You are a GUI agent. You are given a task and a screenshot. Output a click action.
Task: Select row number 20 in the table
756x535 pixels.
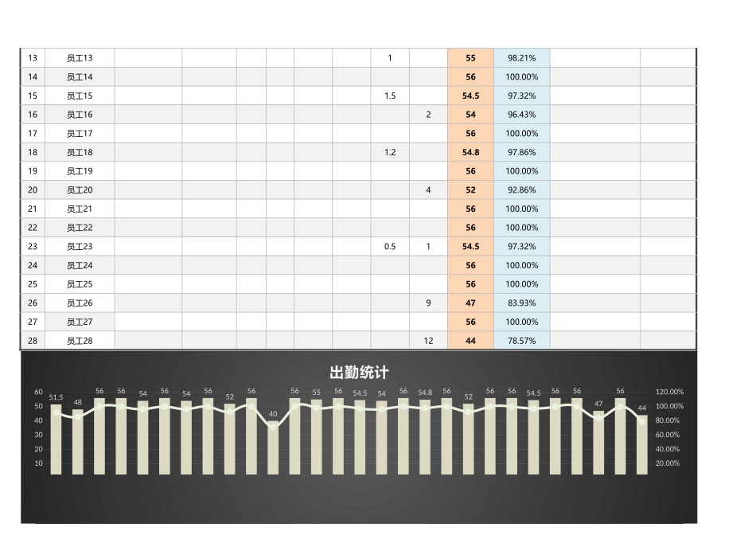tap(33, 189)
